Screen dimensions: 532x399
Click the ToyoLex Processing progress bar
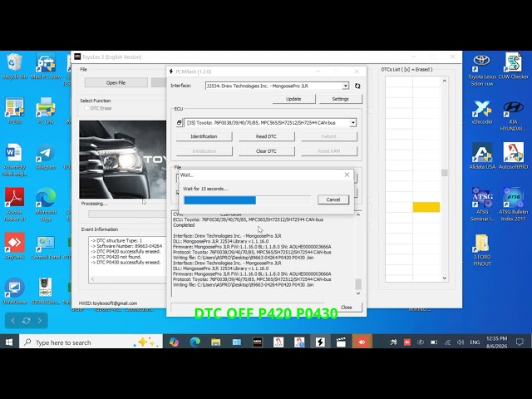point(127,214)
